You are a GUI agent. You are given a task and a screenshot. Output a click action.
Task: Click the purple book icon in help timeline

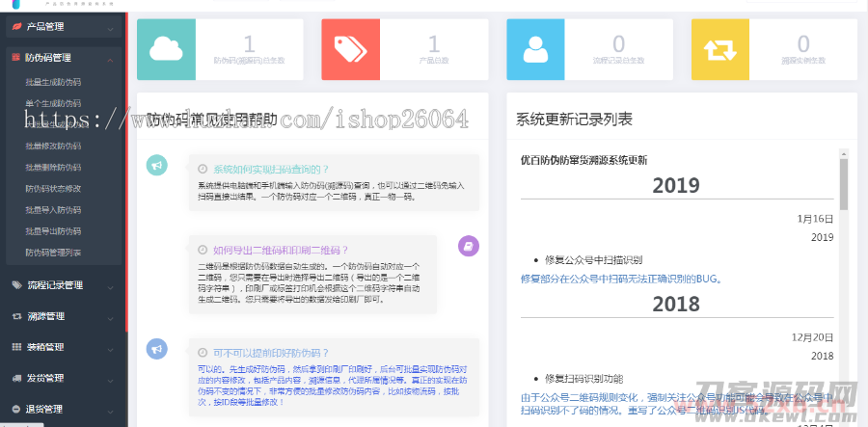pyautogui.click(x=468, y=247)
